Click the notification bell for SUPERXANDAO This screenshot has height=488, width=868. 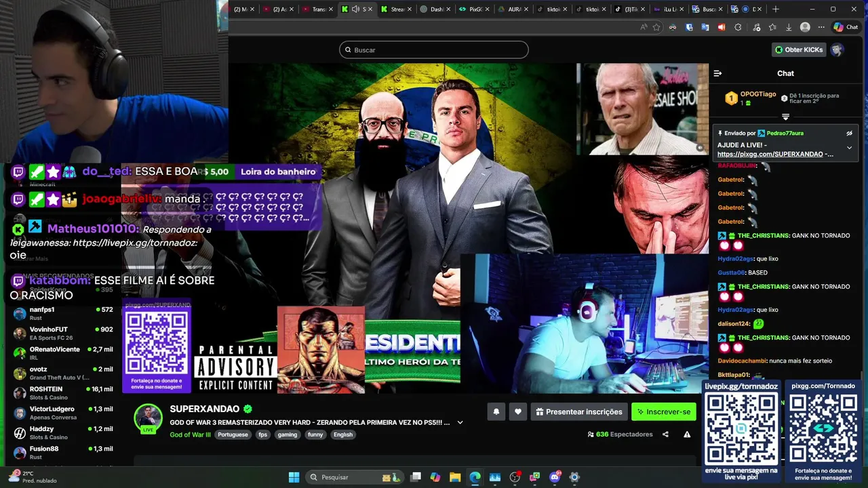click(496, 411)
